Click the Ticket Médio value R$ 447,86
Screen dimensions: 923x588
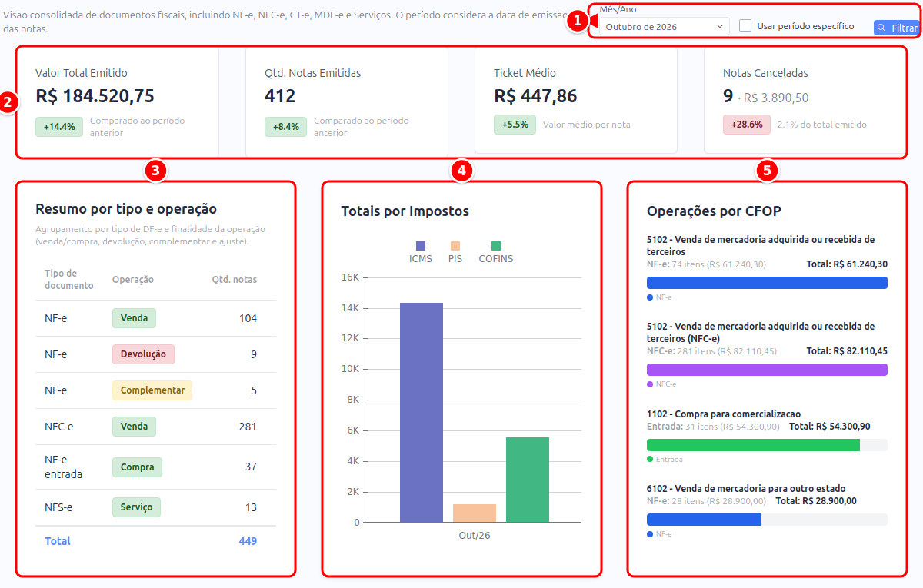point(535,96)
